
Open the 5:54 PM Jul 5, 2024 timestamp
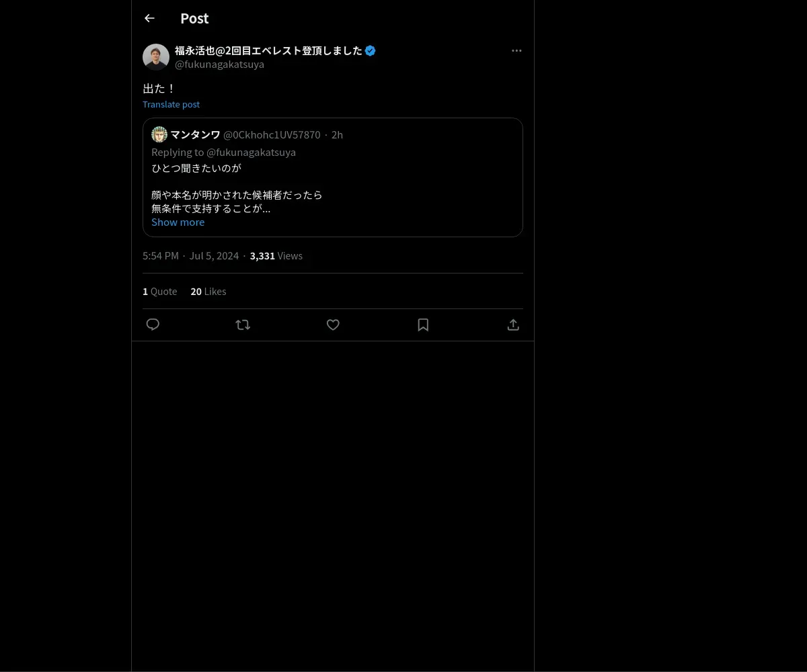pos(191,255)
